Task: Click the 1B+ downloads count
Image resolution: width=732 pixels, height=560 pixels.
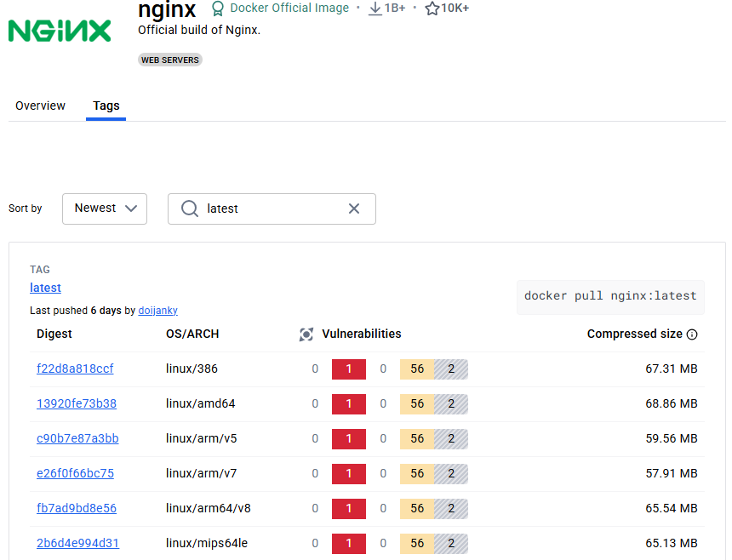Action: coord(394,8)
